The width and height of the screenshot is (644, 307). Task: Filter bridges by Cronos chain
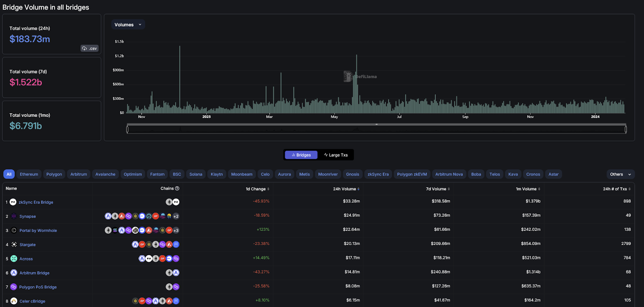pos(533,174)
